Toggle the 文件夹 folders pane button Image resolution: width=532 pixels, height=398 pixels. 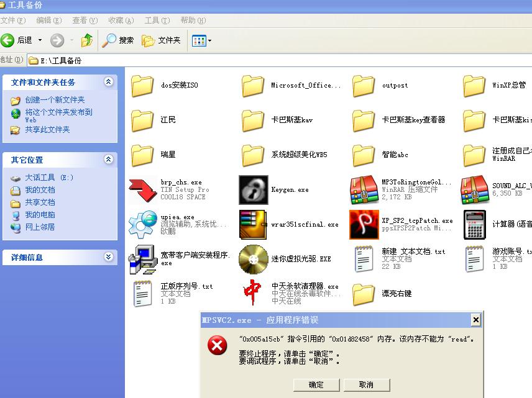[x=161, y=40]
